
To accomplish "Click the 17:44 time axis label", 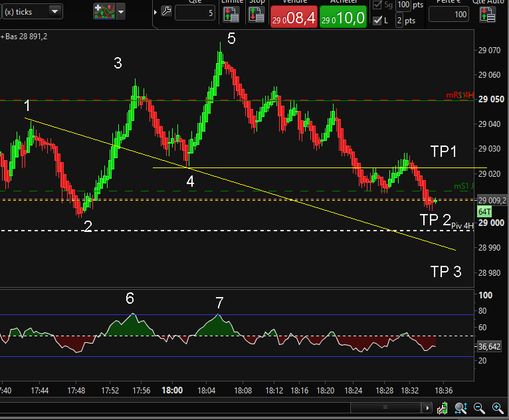I will [40, 390].
